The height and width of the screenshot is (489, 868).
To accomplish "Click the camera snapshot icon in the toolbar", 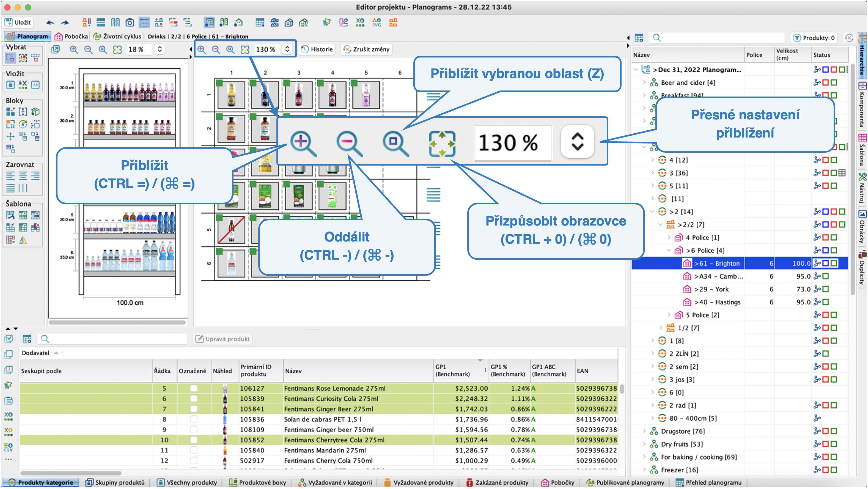I will 130,23.
